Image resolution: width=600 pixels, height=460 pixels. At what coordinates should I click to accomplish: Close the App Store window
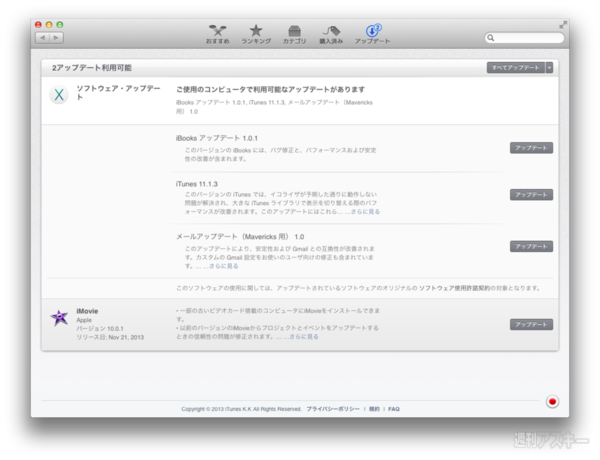pos(38,25)
